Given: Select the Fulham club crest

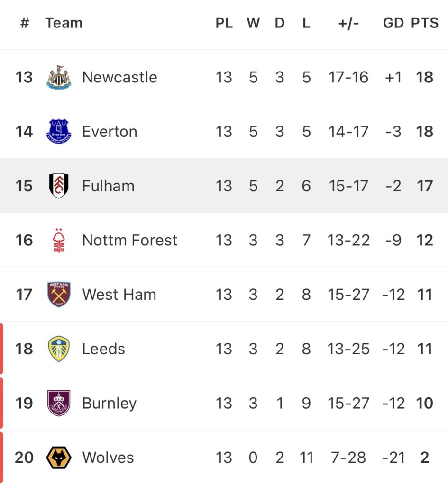Looking at the screenshot, I should point(59,186).
